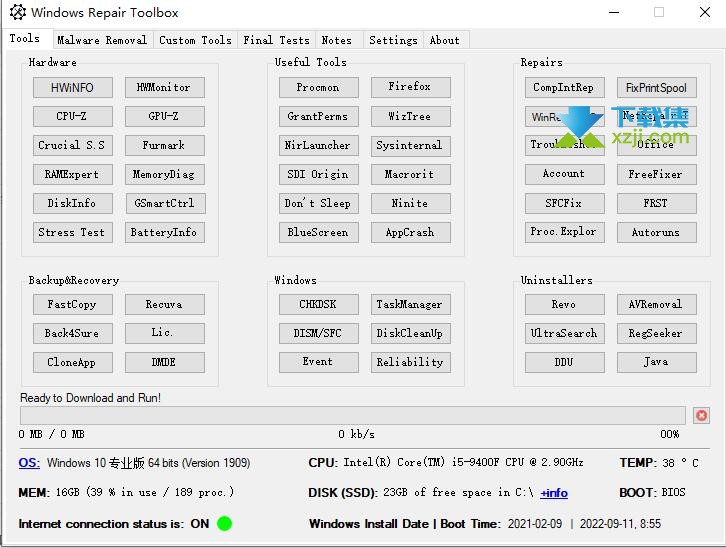This screenshot has height=548, width=726.
Task: Select the Tools tab
Action: (25, 38)
